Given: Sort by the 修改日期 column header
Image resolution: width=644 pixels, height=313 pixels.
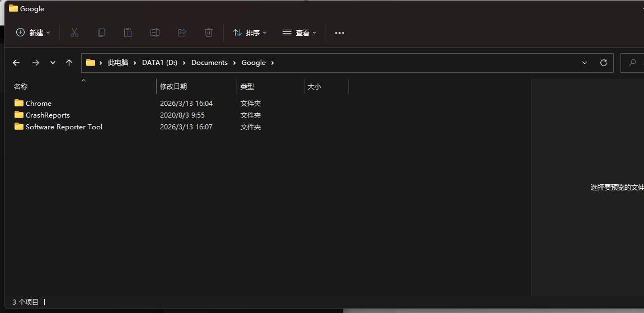Looking at the screenshot, I should pos(173,87).
